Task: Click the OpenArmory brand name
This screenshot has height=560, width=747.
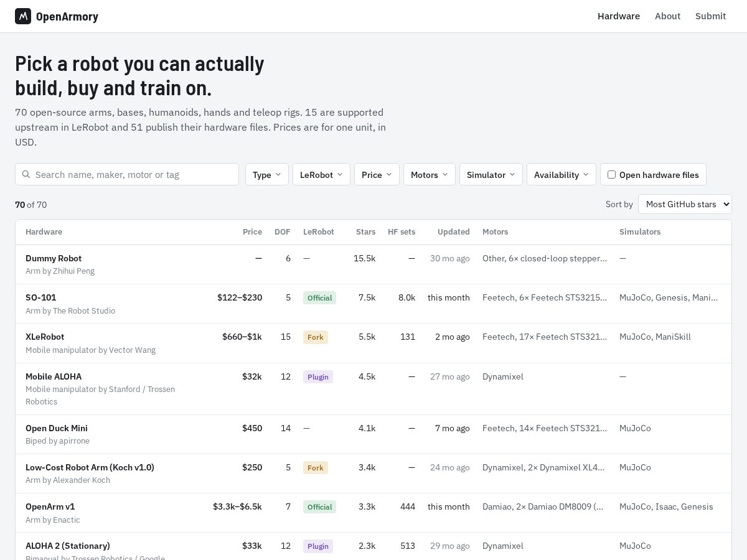Action: click(67, 17)
